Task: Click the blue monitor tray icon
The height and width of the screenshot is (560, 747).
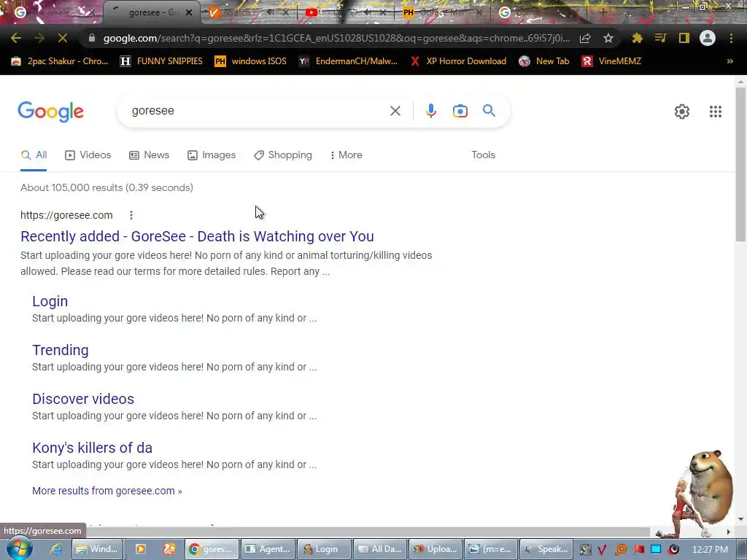Action: tap(656, 550)
